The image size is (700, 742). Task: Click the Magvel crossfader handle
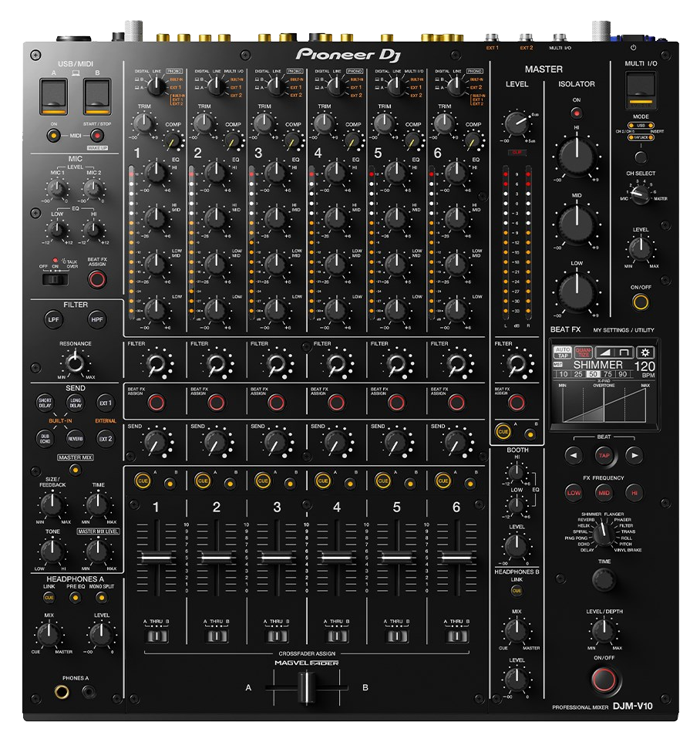pyautogui.click(x=307, y=686)
